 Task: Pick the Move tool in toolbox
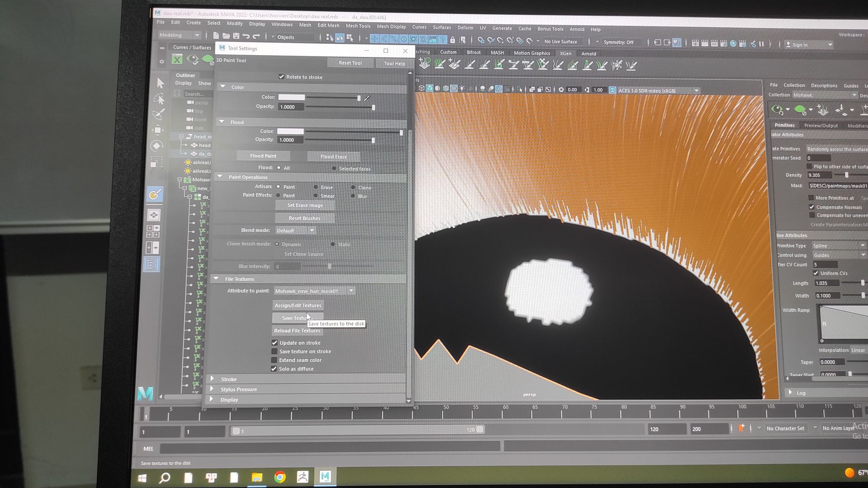157,130
